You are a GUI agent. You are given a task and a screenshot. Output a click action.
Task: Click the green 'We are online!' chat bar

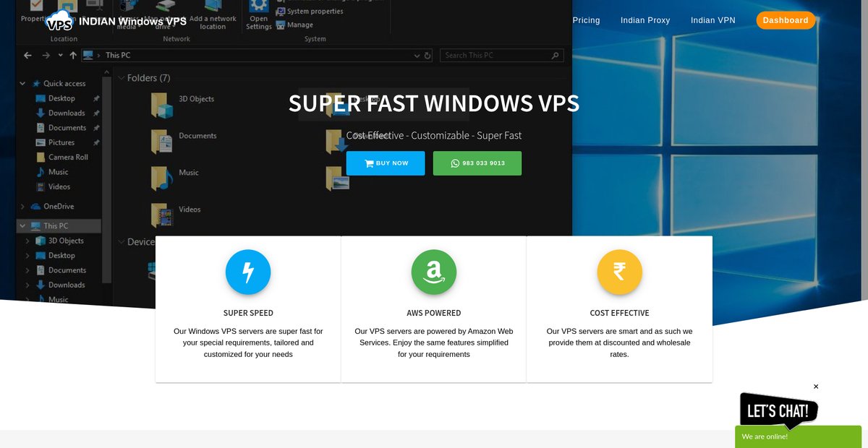[799, 436]
